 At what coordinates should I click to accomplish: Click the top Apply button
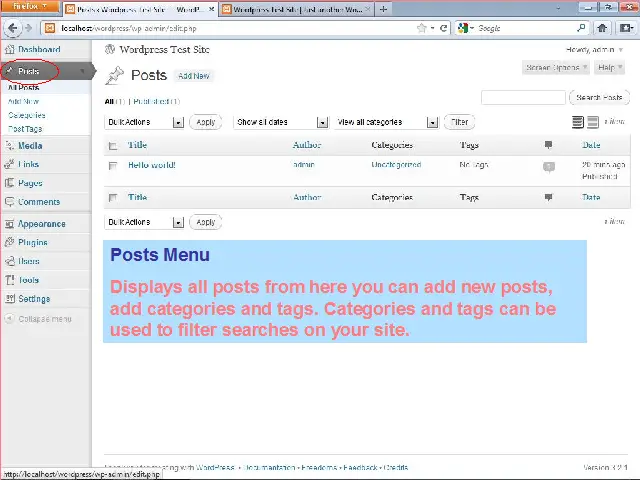(x=206, y=122)
